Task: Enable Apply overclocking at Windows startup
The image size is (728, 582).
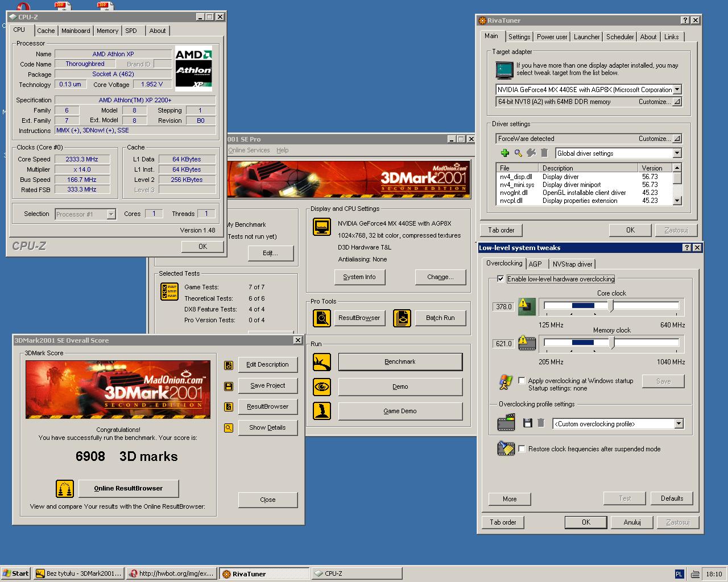Action: tap(522, 381)
